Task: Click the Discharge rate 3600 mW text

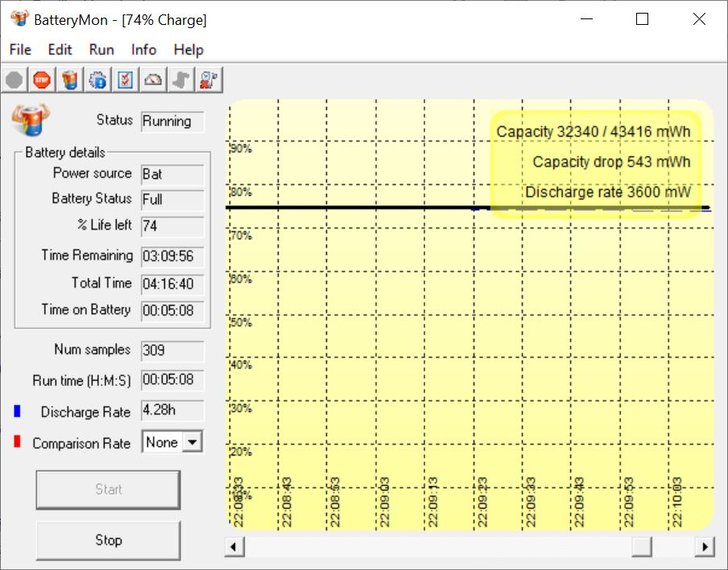Action: click(x=608, y=192)
